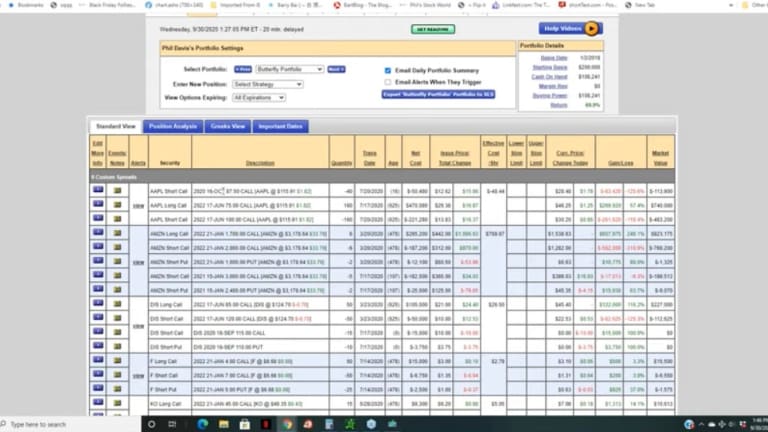Open notes icon for AAPL Long Call row
The height and width of the screenshot is (432, 768).
point(118,205)
